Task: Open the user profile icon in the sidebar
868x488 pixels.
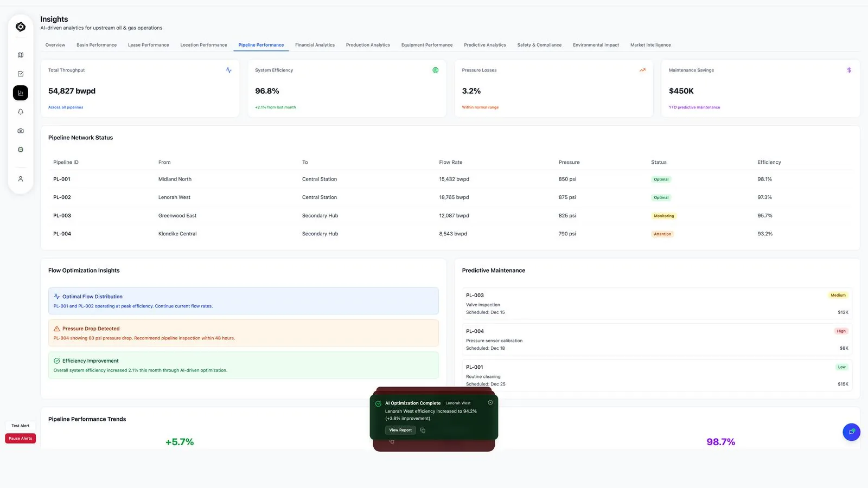Action: pos(21,179)
